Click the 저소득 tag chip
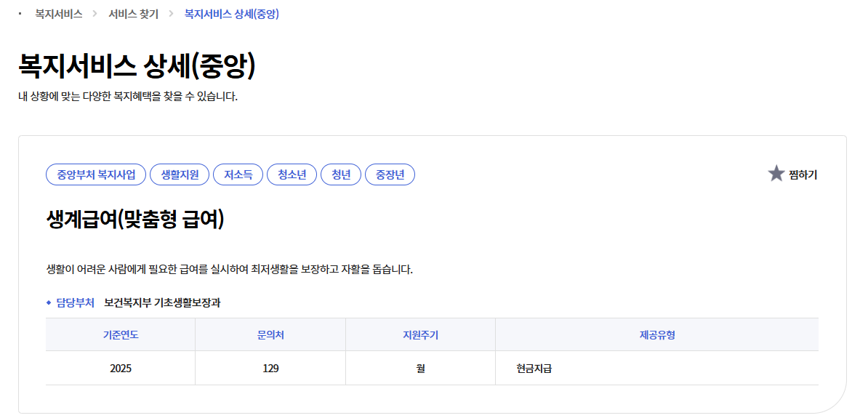 click(x=238, y=175)
